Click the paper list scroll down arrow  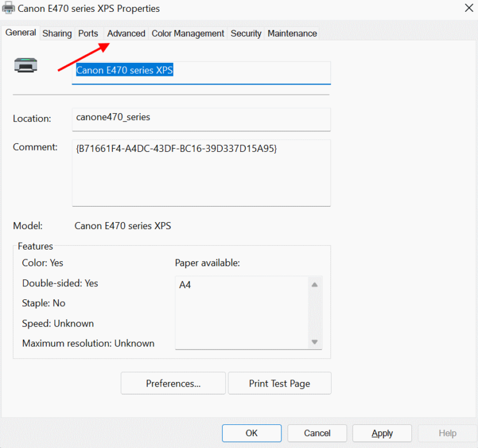314,342
